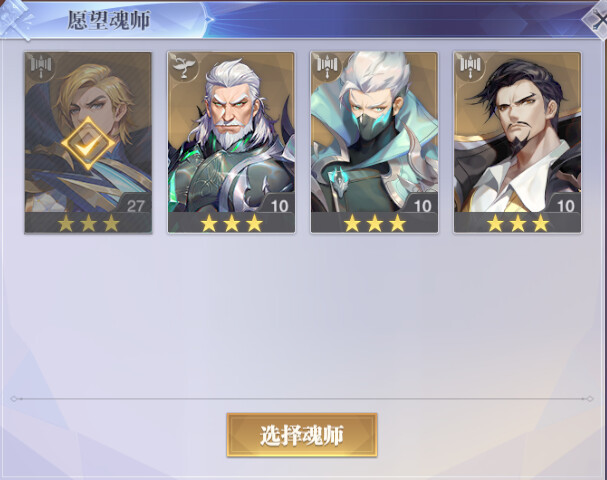Screen dimensions: 607x480
Task: Click the class icon on the masked hero card
Action: [x=327, y=65]
